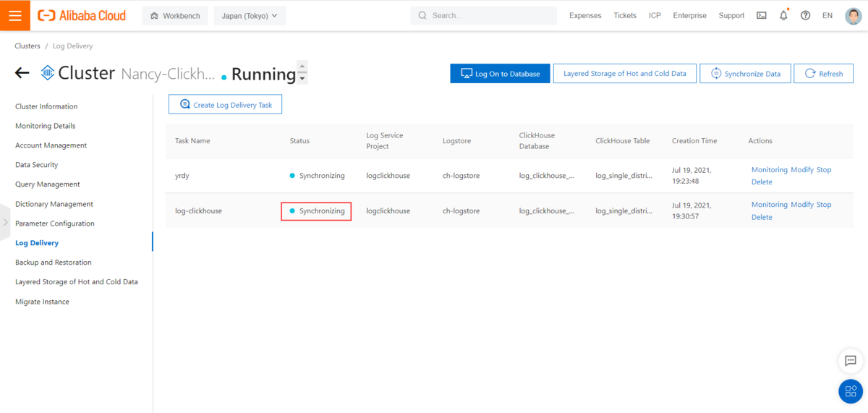Click the cluster cube icon
Screen dimensions: 868x413
click(x=48, y=73)
